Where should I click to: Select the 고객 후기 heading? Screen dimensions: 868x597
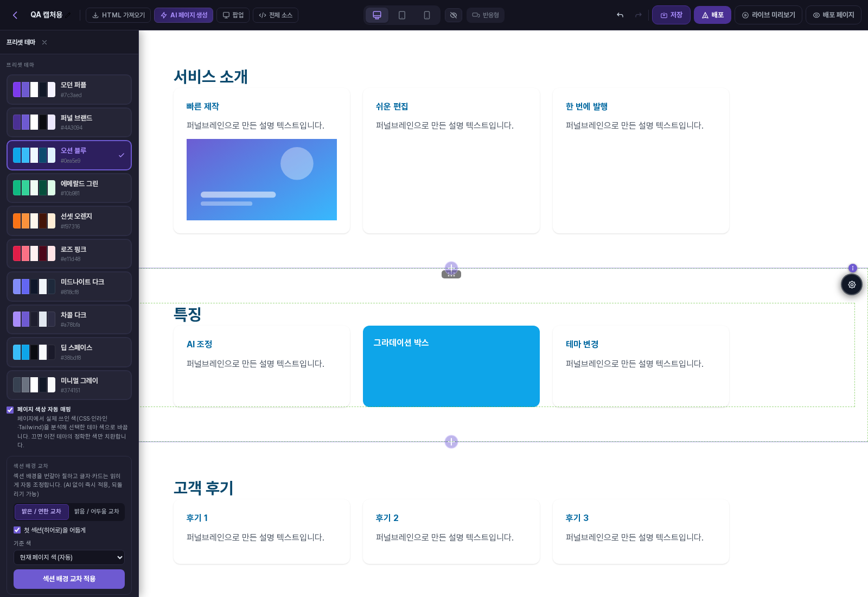click(203, 488)
